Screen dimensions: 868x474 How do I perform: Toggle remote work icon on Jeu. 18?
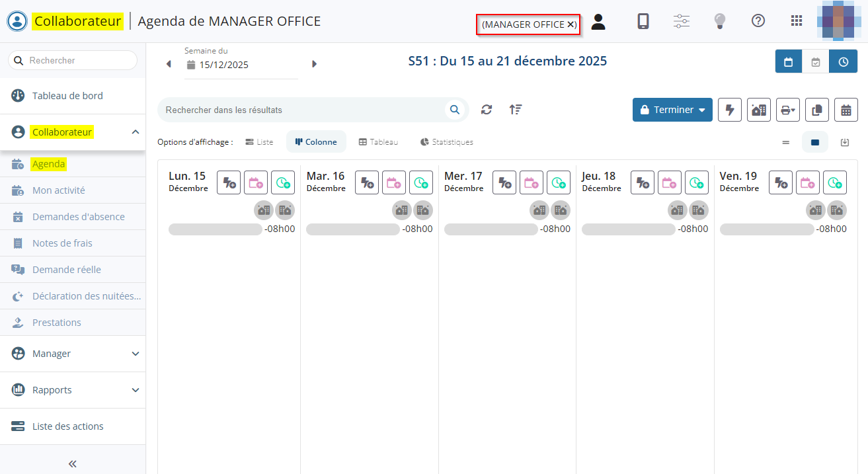[x=677, y=210]
